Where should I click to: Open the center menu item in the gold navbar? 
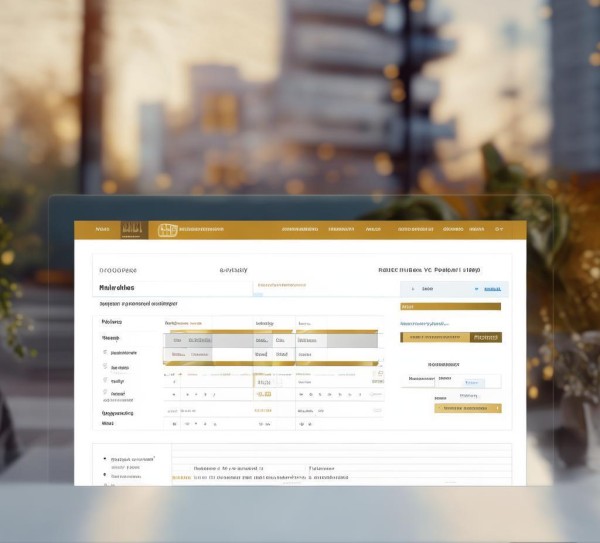pyautogui.click(x=299, y=230)
